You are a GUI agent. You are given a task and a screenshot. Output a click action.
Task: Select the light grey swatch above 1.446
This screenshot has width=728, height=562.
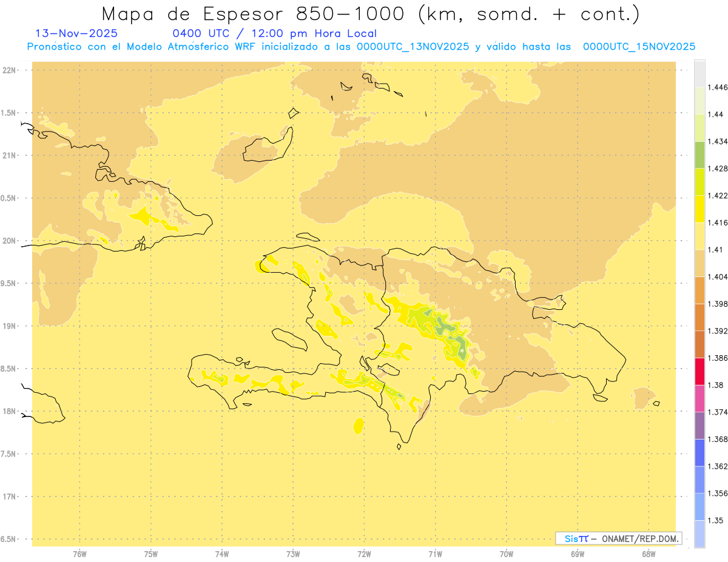[x=699, y=74]
